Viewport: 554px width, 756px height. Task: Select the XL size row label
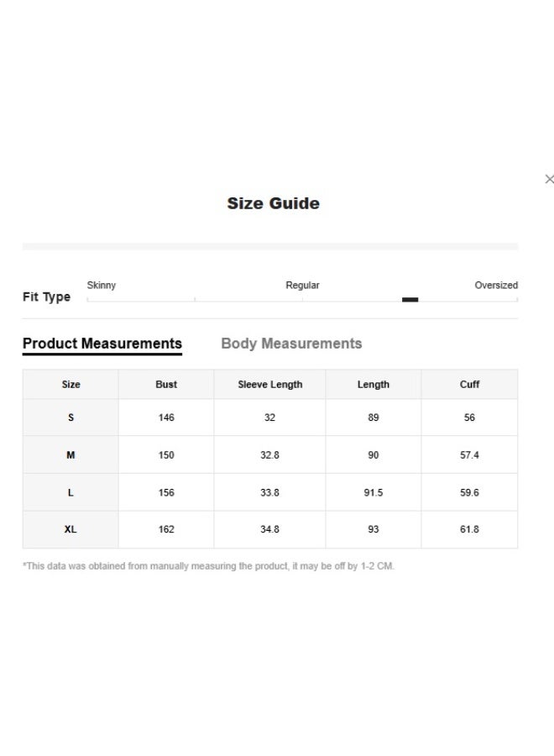71,530
